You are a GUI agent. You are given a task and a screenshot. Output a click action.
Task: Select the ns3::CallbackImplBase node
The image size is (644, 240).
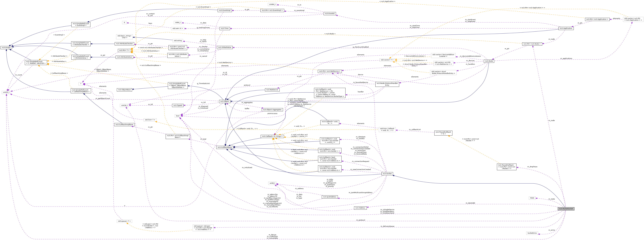tap(125, 124)
